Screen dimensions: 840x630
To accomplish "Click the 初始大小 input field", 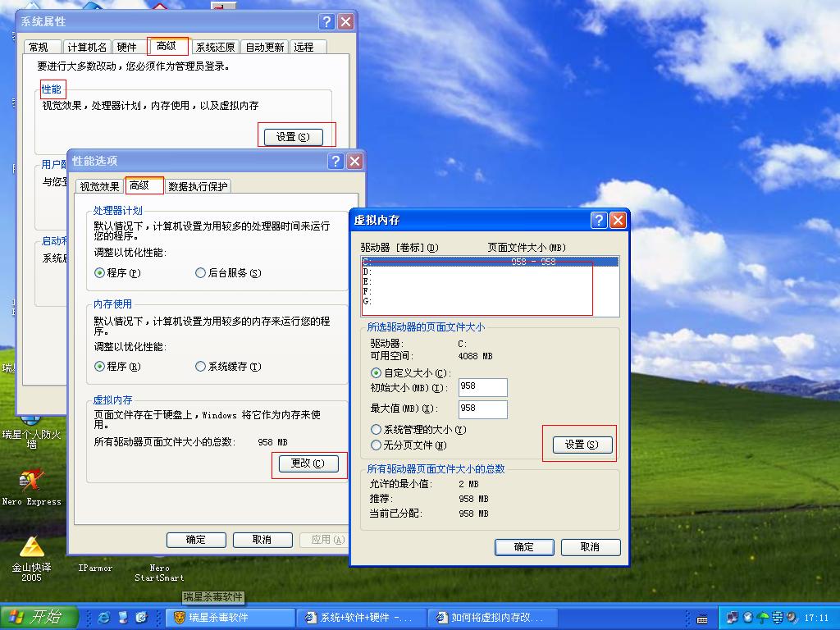I will pyautogui.click(x=482, y=387).
